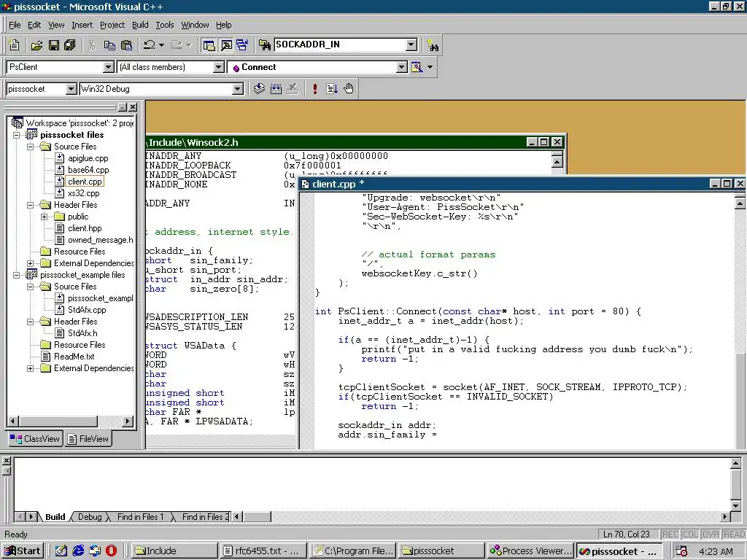Open the help Search icon at toolbar end
This screenshot has height=560, width=747.
pos(433,44)
